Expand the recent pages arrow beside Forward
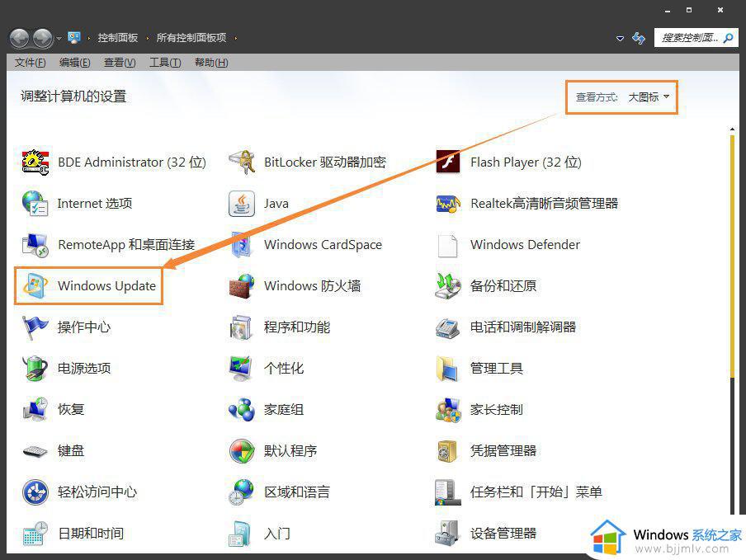746x560 pixels. [x=59, y=38]
